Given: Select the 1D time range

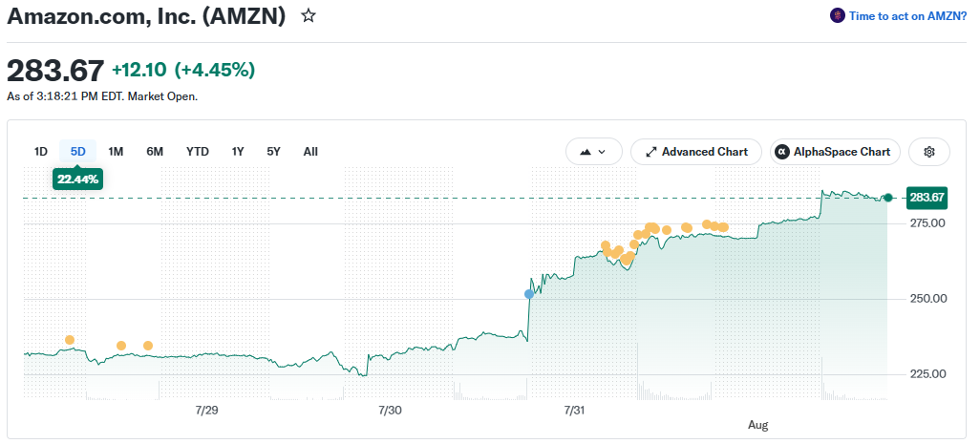Looking at the screenshot, I should point(41,152).
